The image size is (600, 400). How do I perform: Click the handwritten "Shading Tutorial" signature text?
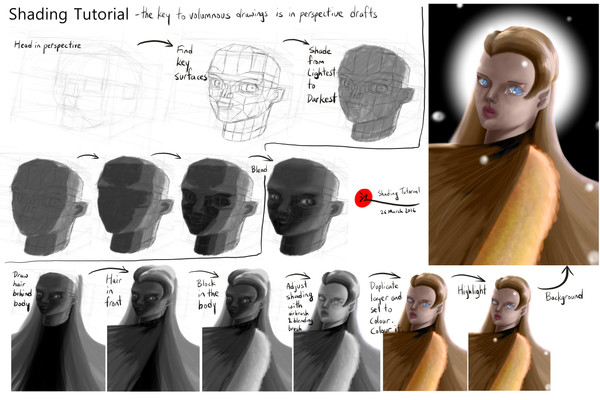coord(399,193)
